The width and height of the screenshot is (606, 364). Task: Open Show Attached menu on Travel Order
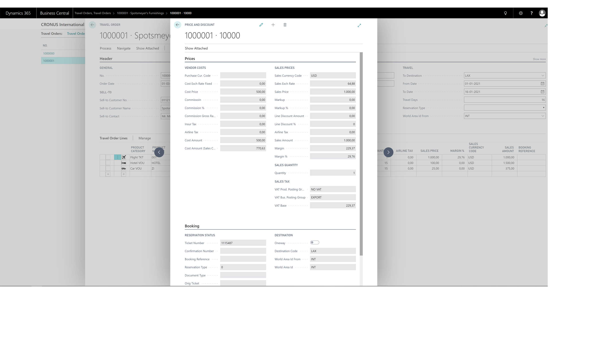[x=148, y=48]
